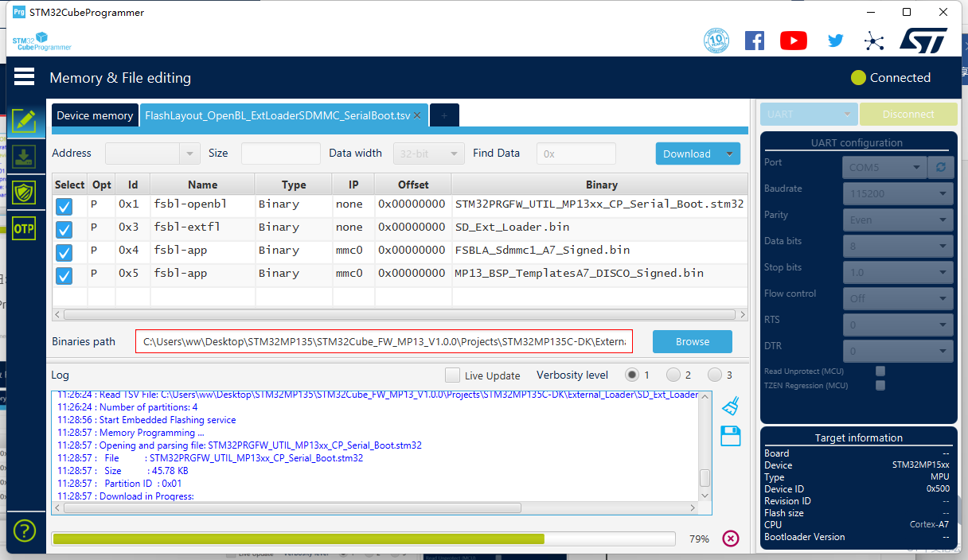Click the Download button

pos(687,154)
